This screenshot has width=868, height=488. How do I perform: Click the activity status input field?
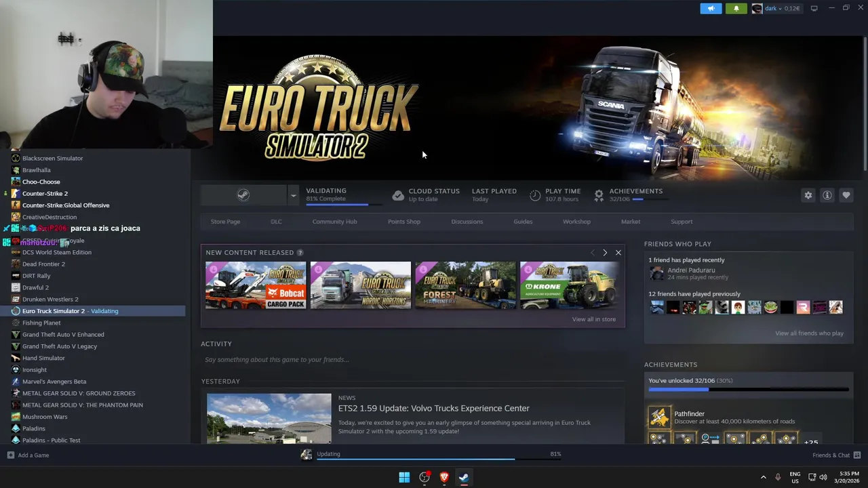[x=412, y=360]
